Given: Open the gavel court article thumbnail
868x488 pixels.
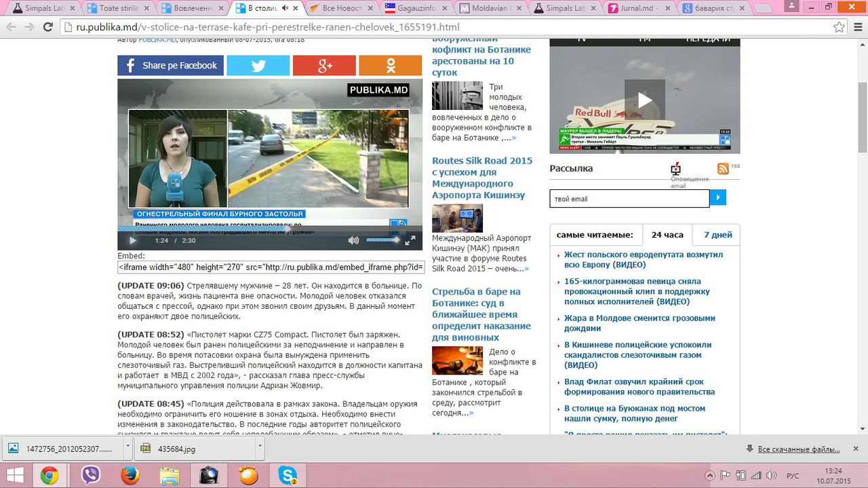Looking at the screenshot, I should click(x=457, y=360).
